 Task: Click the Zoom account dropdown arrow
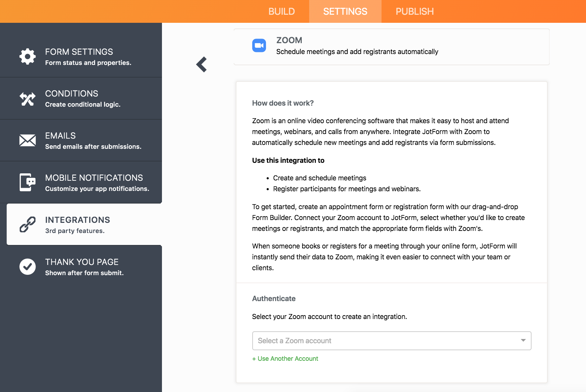point(523,340)
